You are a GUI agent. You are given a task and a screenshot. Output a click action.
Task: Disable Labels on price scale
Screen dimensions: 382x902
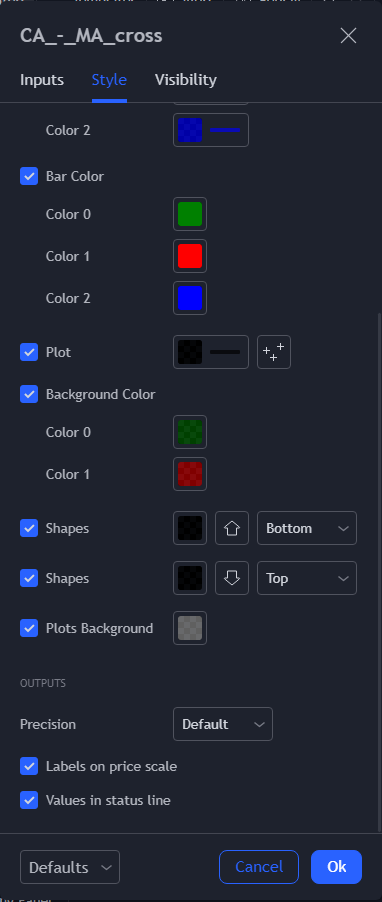pos(29,766)
